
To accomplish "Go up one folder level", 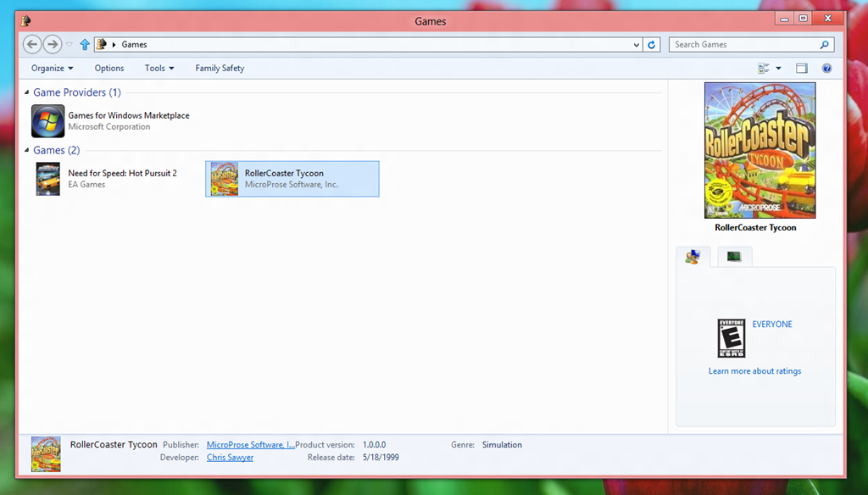I will pos(85,44).
